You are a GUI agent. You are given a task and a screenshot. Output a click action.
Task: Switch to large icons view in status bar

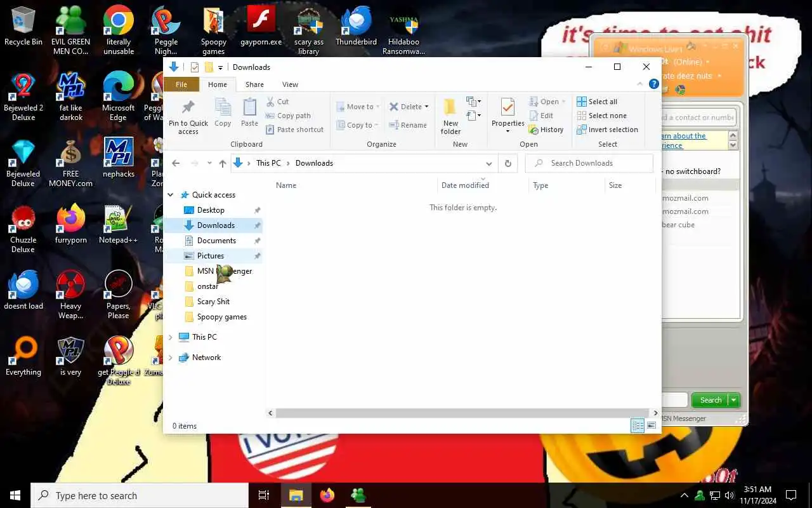[x=652, y=426]
